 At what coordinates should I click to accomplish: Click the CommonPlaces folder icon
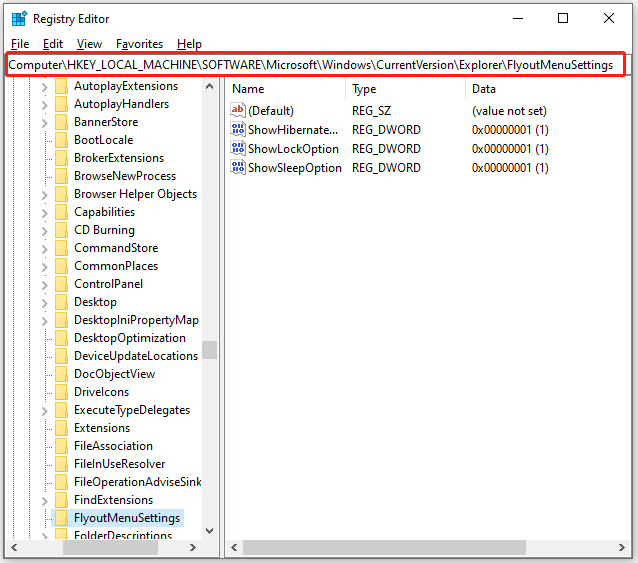pyautogui.click(x=61, y=266)
